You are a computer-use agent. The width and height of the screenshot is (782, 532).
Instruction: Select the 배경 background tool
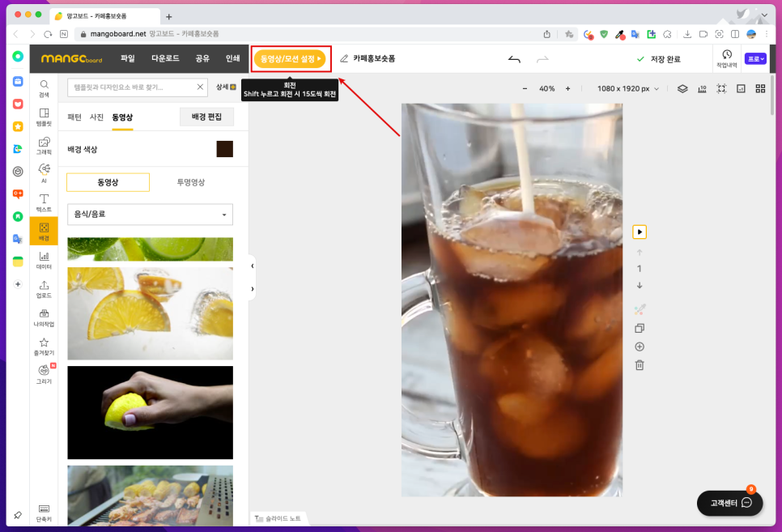[44, 231]
